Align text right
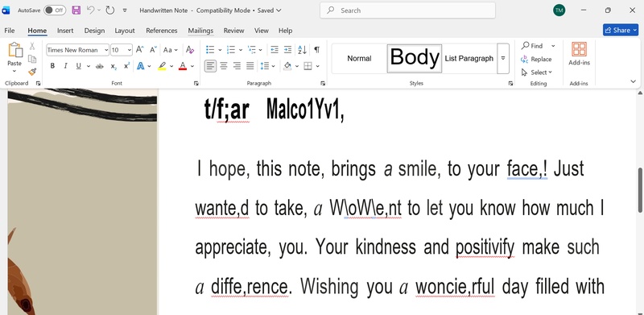The height and width of the screenshot is (315, 644). point(237,66)
